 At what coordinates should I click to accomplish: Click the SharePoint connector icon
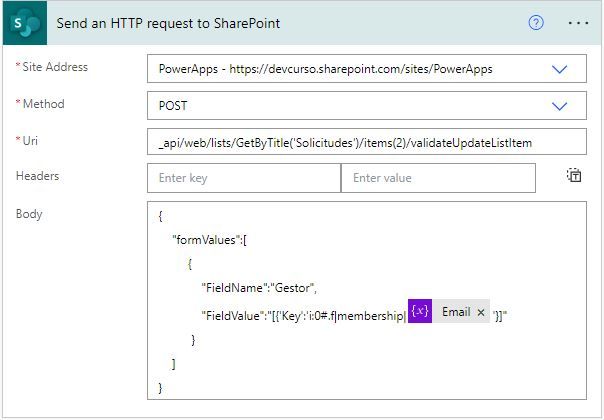pos(25,23)
